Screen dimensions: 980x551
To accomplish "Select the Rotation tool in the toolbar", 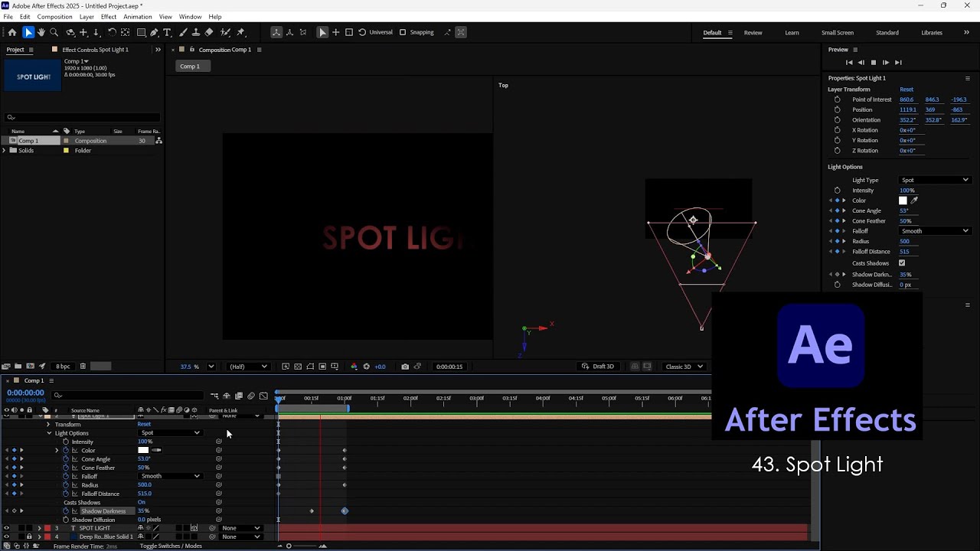I will click(112, 32).
